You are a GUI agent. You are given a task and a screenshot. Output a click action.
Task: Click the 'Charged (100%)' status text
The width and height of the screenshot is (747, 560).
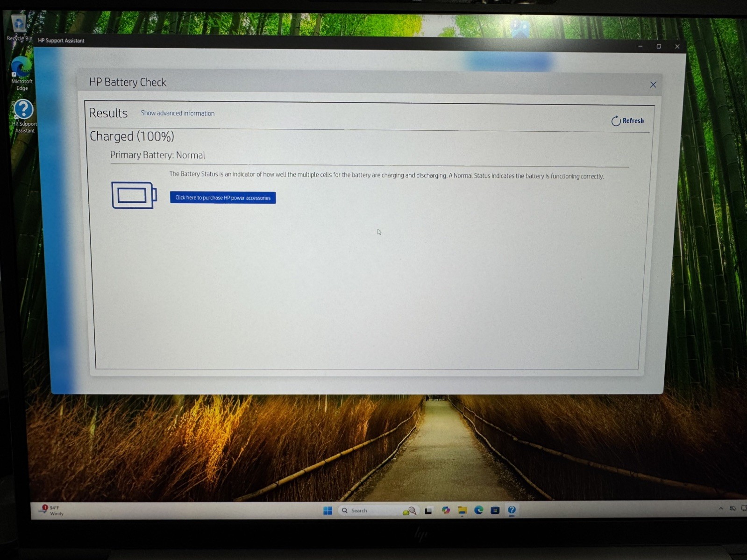132,136
